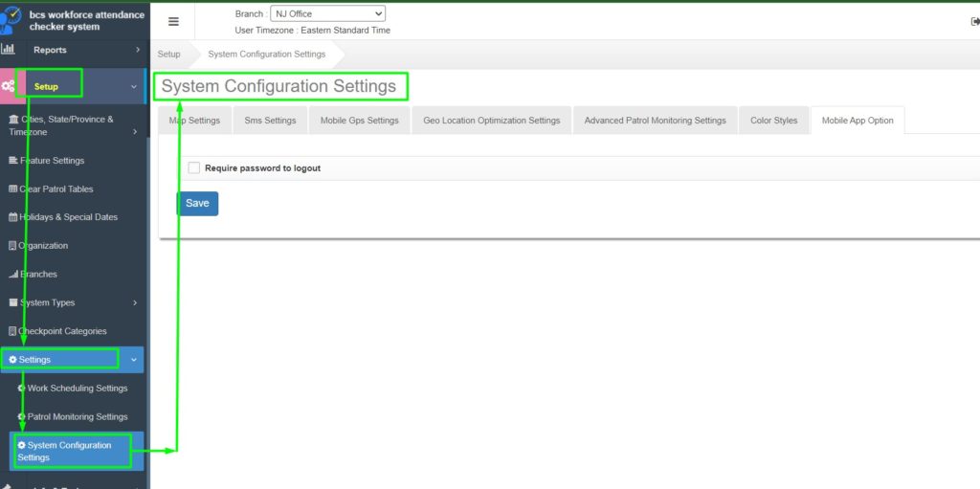
Task: Collapse the Settings section chevron
Action: 133,360
